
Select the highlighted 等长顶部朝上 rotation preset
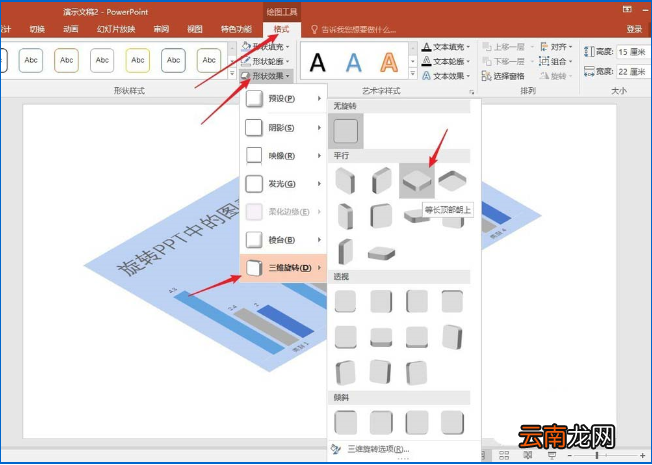pos(417,181)
